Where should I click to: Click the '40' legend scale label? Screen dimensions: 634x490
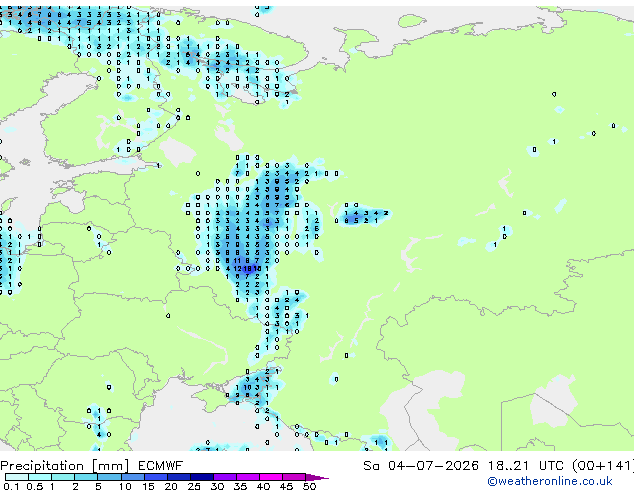tap(263, 486)
